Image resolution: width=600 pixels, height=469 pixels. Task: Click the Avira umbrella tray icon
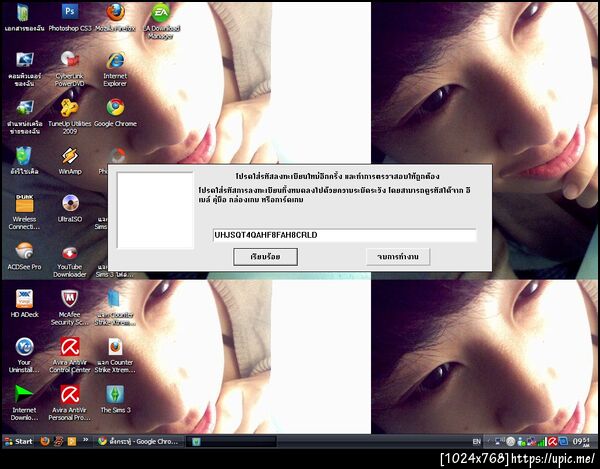point(552,442)
